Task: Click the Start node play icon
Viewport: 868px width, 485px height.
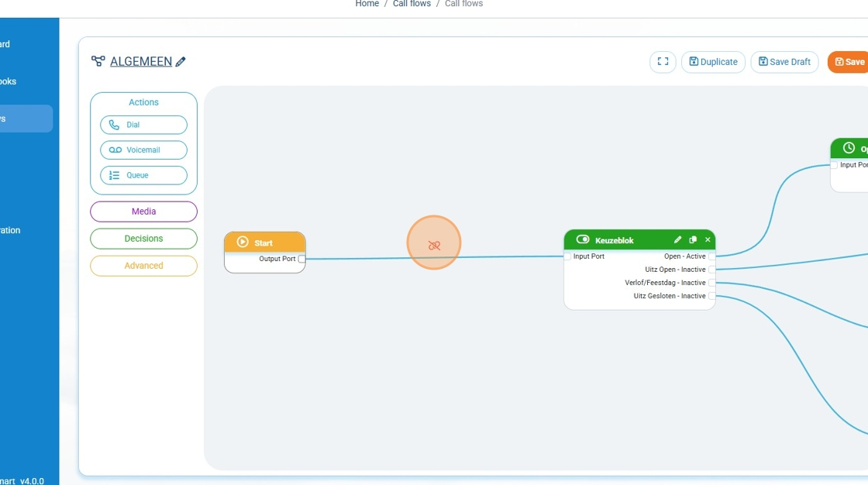Action: pos(243,242)
